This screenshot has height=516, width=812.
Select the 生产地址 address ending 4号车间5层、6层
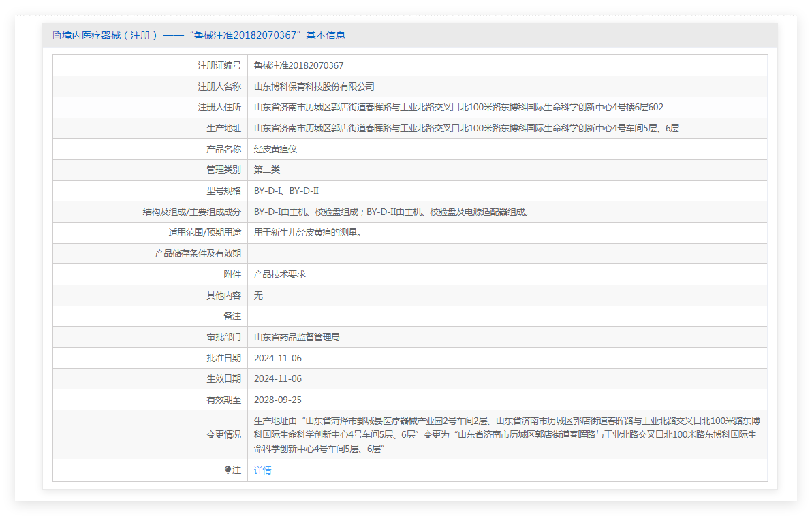tap(467, 129)
